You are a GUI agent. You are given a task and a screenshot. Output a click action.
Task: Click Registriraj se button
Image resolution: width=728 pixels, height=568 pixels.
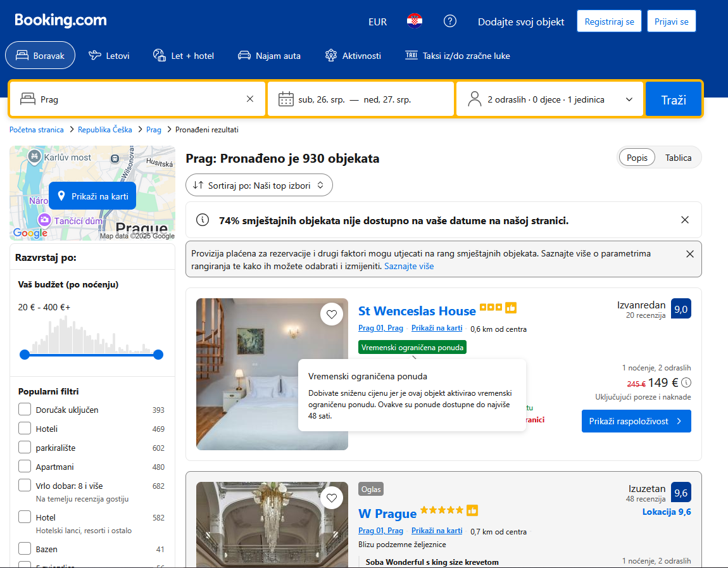[609, 22]
